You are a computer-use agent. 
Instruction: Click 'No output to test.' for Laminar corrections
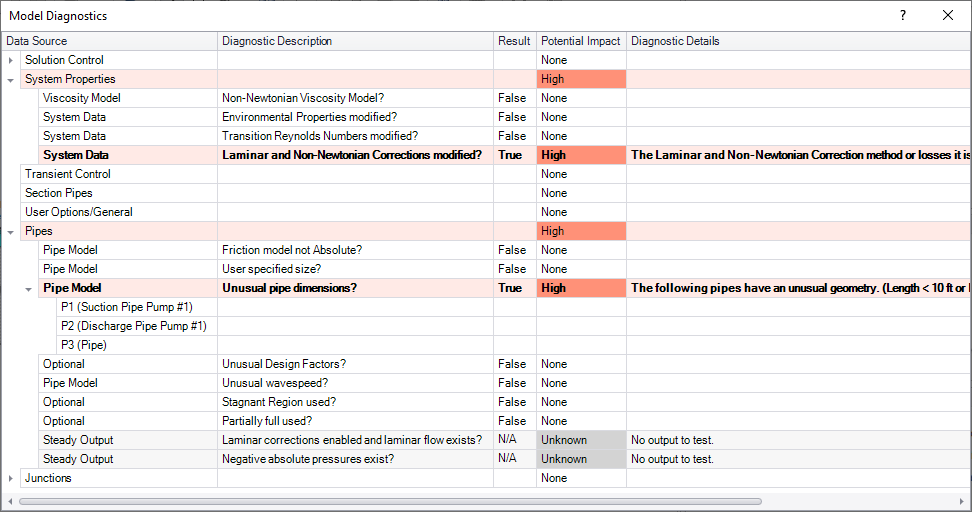pos(673,440)
